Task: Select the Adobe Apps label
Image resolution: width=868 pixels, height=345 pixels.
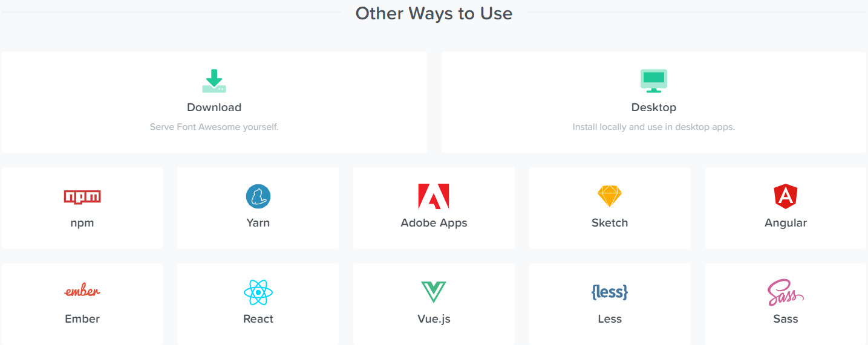Action: pyautogui.click(x=434, y=223)
